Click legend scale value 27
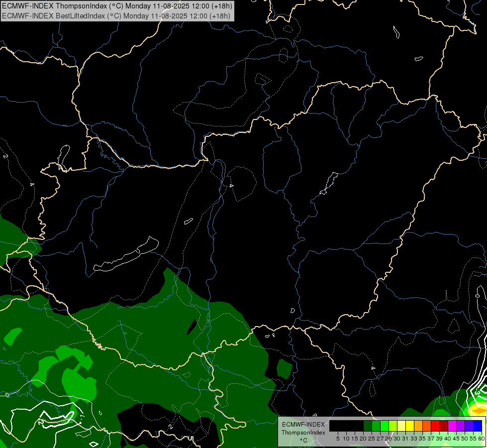 (380, 439)
